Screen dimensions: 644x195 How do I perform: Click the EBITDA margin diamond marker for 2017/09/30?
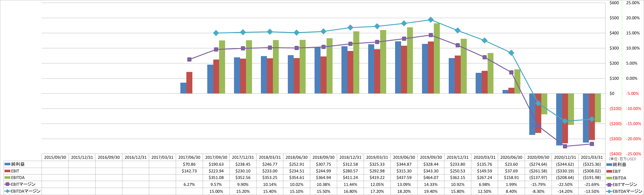click(216, 33)
